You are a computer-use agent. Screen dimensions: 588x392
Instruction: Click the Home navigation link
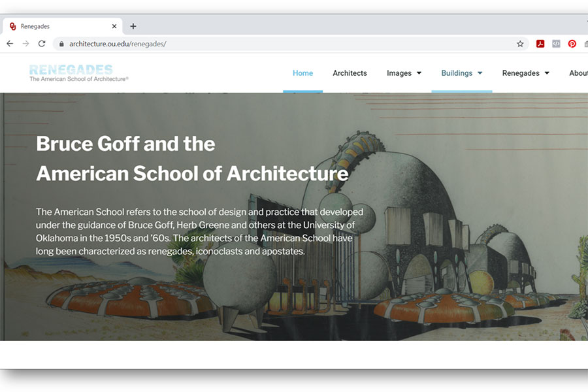[302, 73]
